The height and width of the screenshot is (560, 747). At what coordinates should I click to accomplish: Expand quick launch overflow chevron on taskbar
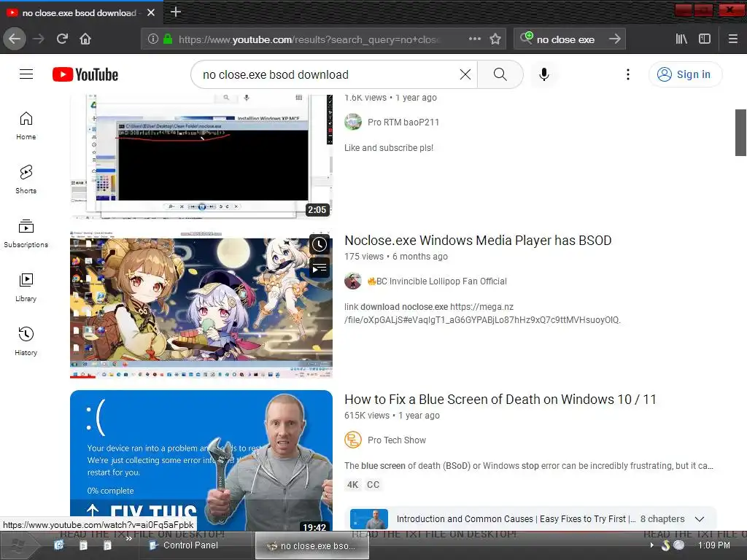(x=128, y=539)
